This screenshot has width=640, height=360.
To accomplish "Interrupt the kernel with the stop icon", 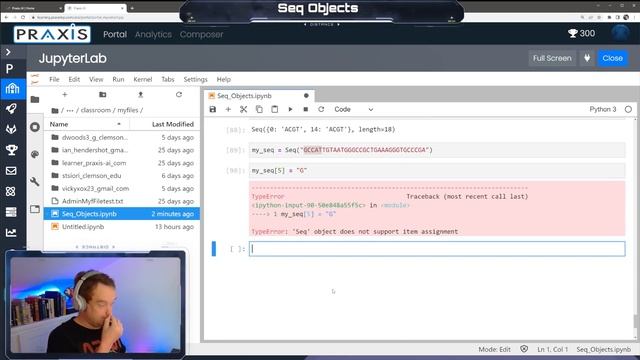I will point(306,109).
